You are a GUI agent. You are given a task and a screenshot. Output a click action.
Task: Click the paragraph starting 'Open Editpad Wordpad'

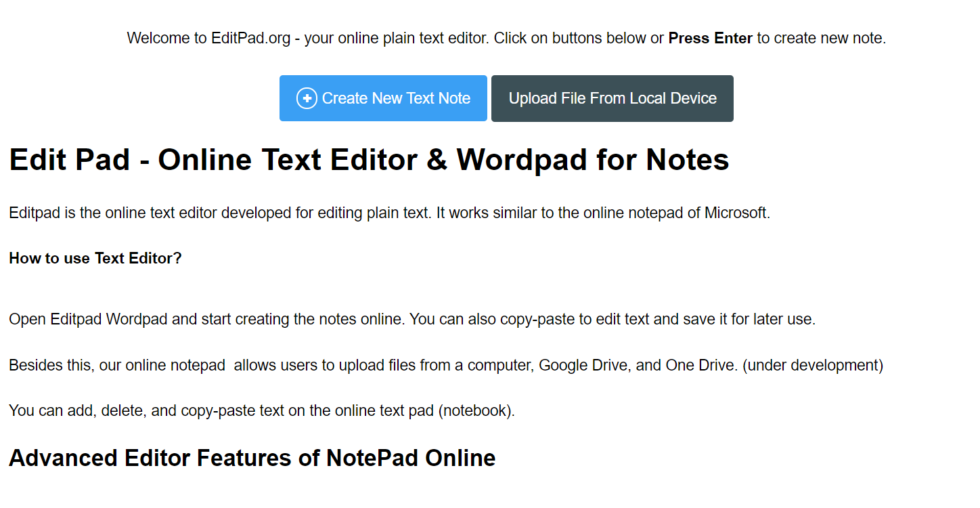coord(412,319)
